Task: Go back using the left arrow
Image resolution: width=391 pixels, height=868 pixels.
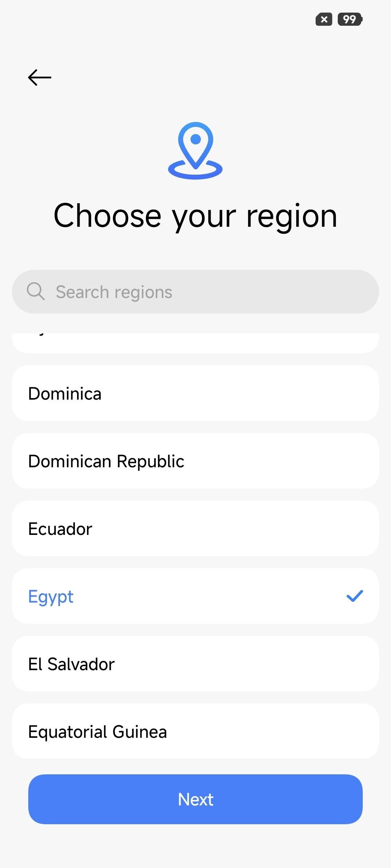Action: click(x=39, y=77)
